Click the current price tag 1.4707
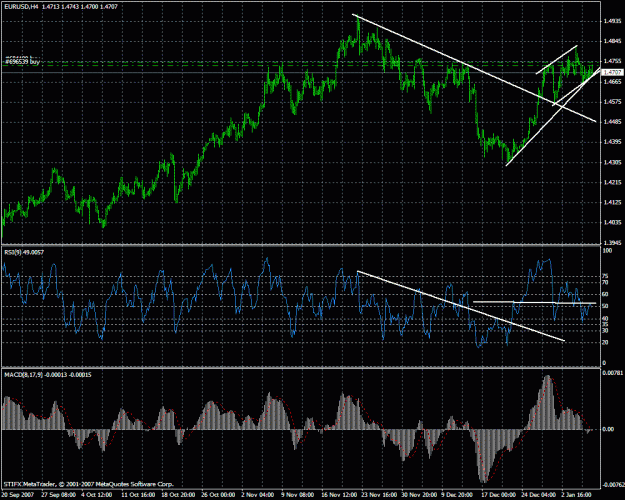 click(x=613, y=72)
